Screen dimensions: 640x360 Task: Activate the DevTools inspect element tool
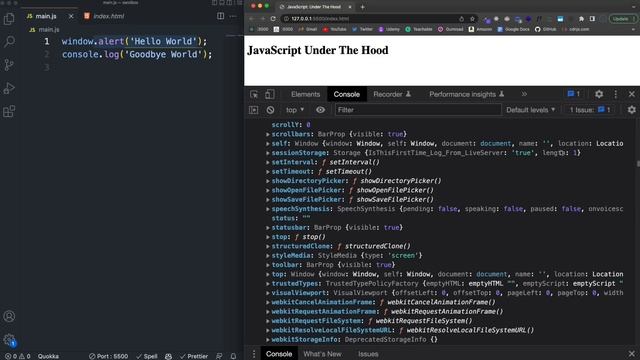[254, 94]
